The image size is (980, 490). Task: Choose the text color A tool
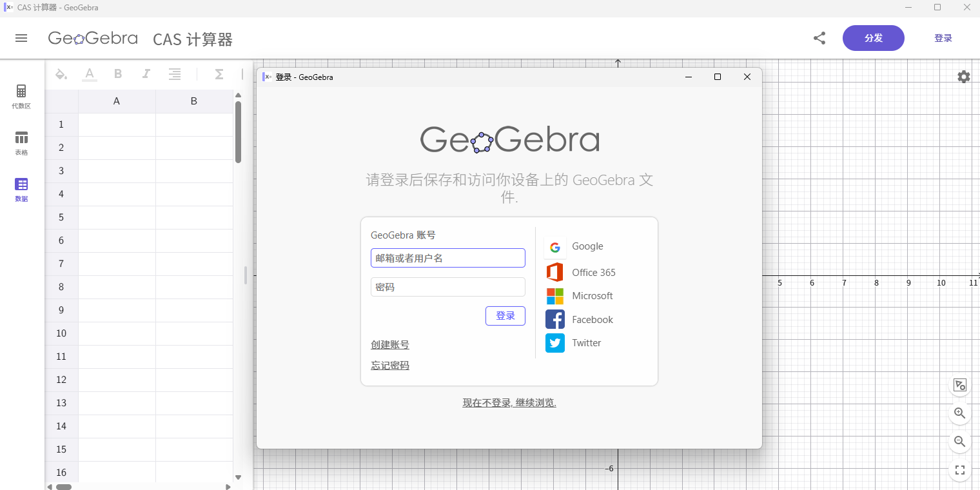click(x=90, y=74)
